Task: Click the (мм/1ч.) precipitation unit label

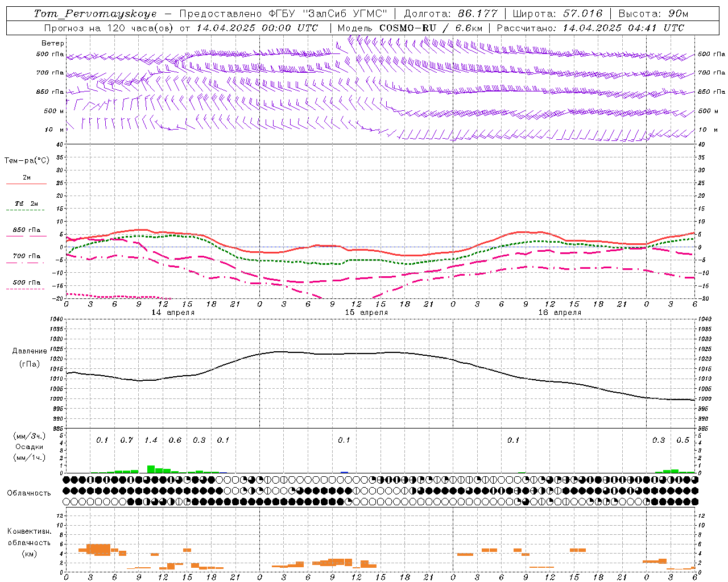Action: point(30,458)
